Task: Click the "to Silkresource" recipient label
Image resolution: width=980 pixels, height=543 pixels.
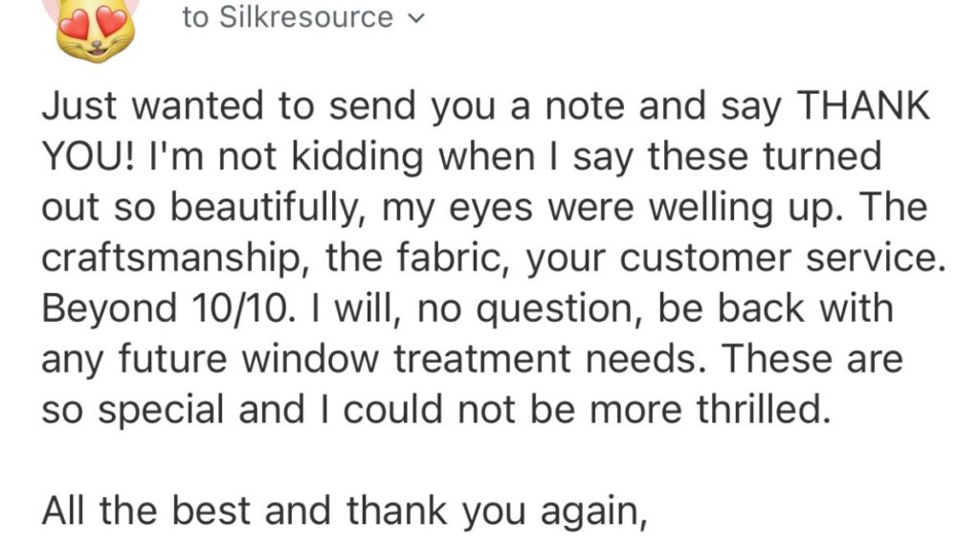Action: tap(287, 17)
